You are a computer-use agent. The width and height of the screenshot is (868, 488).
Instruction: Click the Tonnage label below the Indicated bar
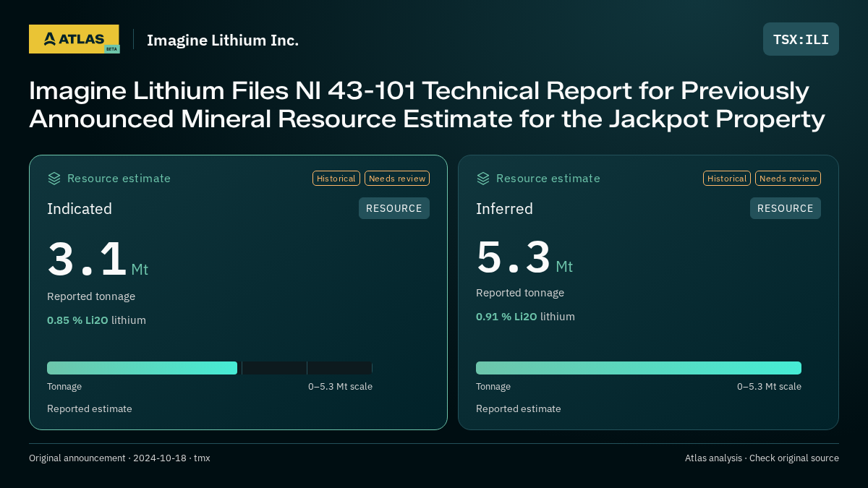[x=64, y=387]
